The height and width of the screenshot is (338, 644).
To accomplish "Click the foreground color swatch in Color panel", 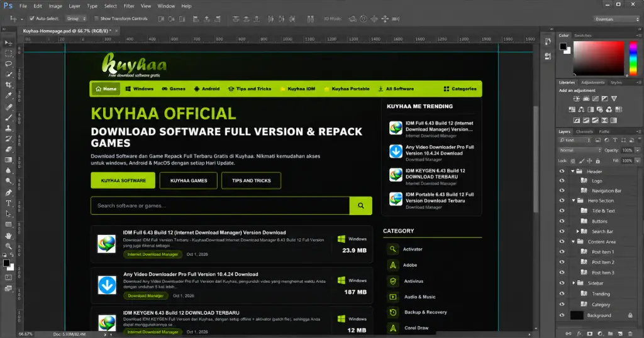I will [563, 46].
